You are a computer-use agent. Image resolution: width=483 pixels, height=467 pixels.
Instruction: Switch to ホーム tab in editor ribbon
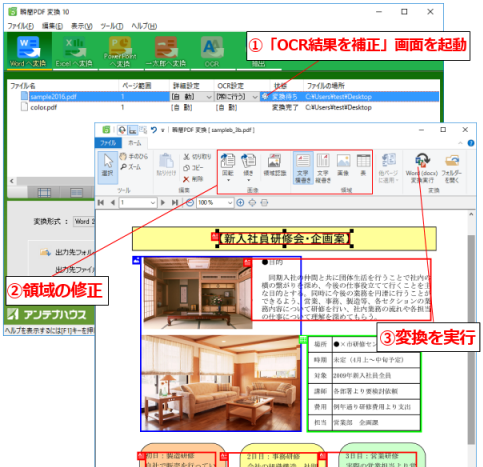pos(135,143)
